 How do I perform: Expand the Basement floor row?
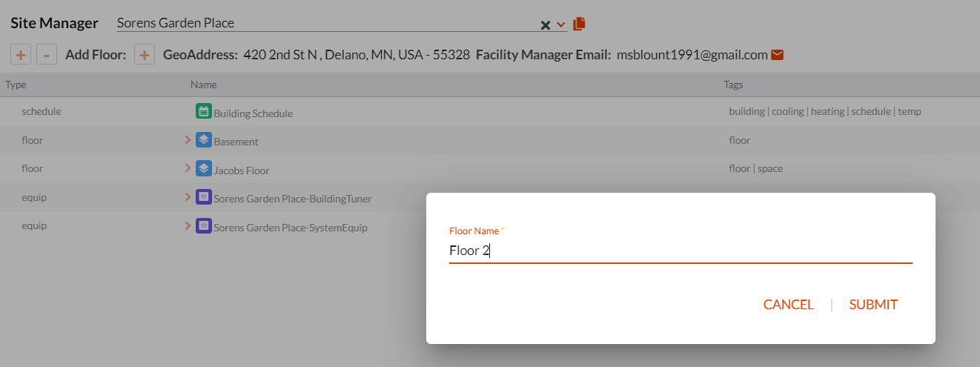[188, 139]
